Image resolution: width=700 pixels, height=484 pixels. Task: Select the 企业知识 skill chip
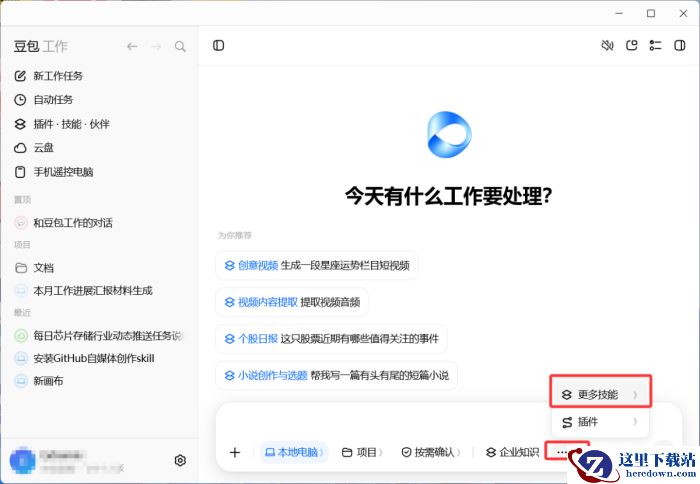(x=512, y=452)
